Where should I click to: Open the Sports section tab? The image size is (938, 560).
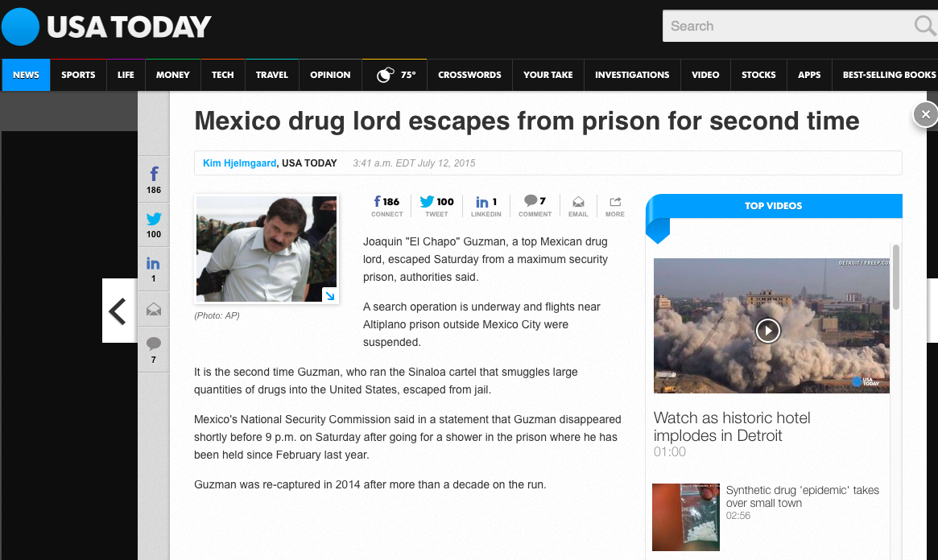(78, 75)
